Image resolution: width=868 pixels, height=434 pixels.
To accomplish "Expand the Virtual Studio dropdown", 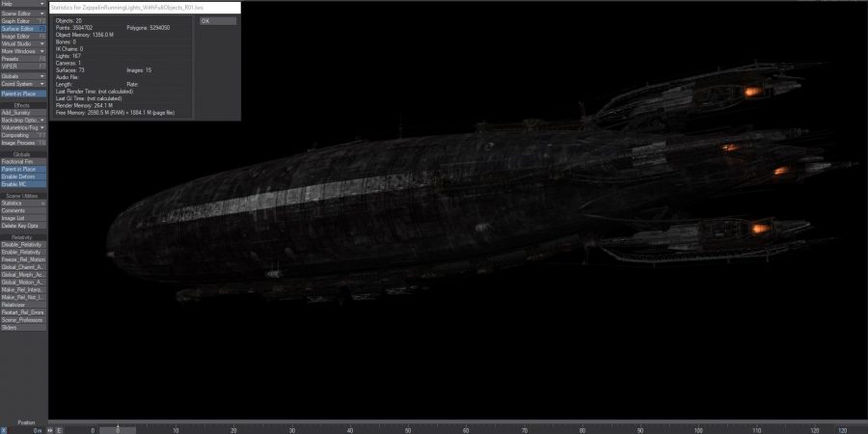I will click(x=23, y=44).
